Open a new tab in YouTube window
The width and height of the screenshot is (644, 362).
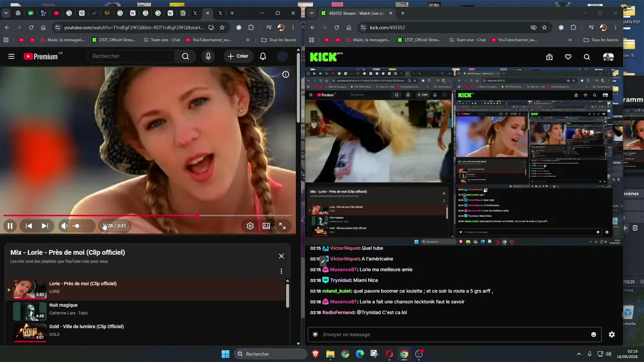coord(232,13)
